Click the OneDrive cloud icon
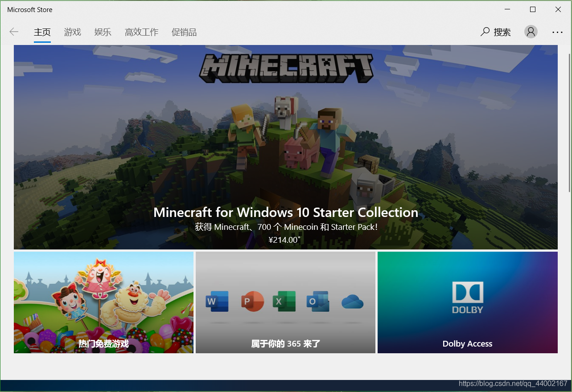This screenshot has height=392, width=572. pyautogui.click(x=352, y=302)
